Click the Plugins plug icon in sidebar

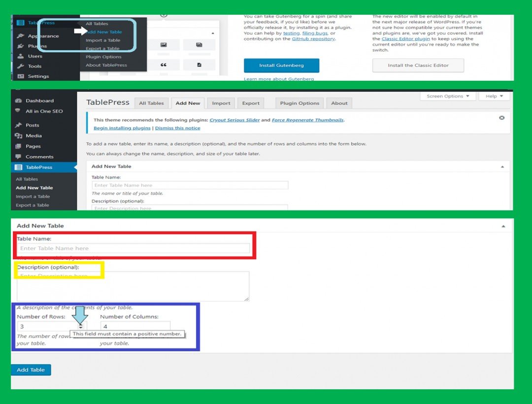click(20, 46)
